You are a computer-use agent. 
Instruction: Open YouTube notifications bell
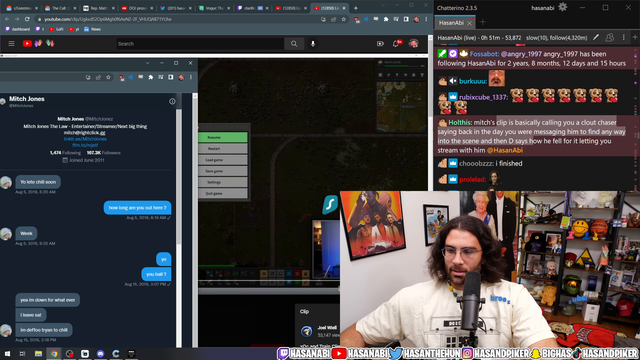396,44
